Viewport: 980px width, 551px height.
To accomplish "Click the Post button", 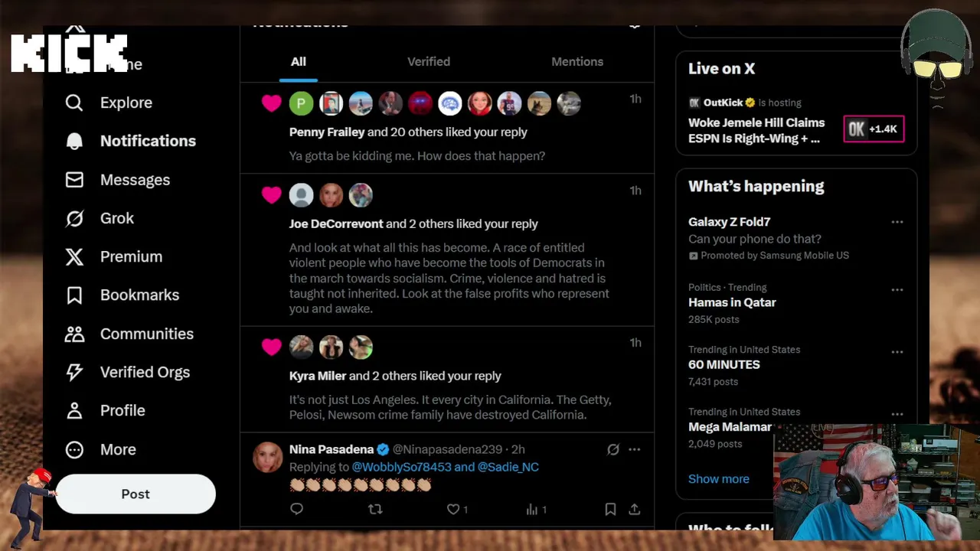I will [x=136, y=494].
